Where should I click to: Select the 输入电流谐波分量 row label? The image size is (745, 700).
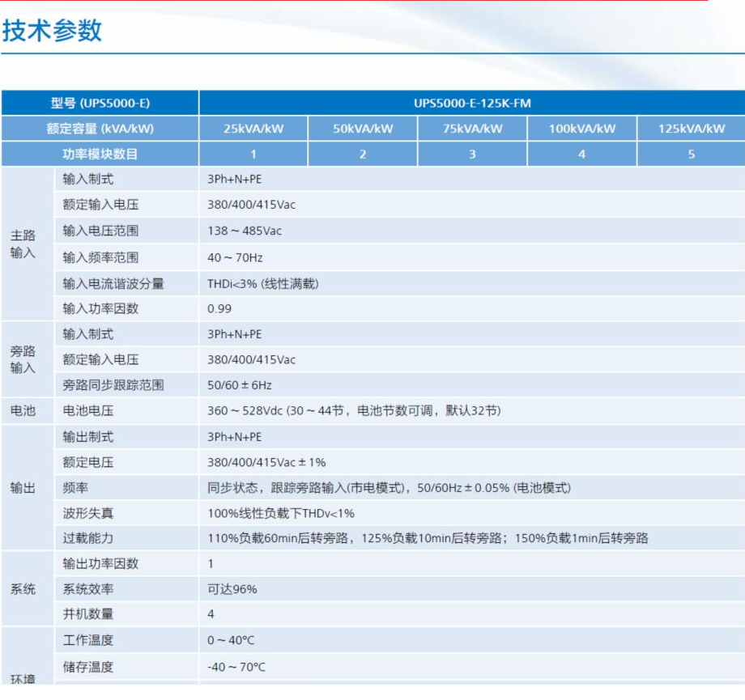point(113,284)
